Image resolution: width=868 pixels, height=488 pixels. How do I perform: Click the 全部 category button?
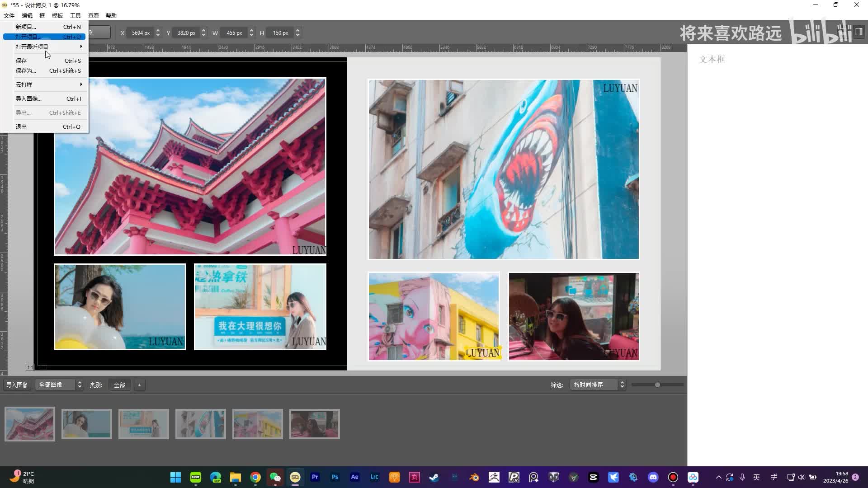coord(119,385)
